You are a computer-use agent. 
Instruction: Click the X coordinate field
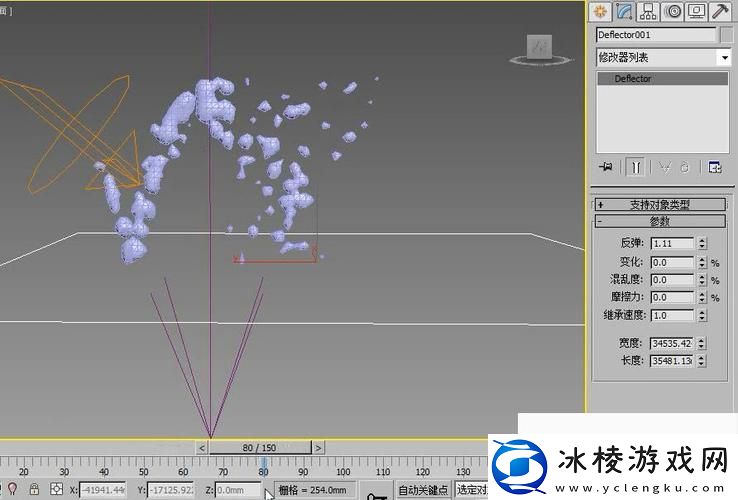click(x=102, y=490)
